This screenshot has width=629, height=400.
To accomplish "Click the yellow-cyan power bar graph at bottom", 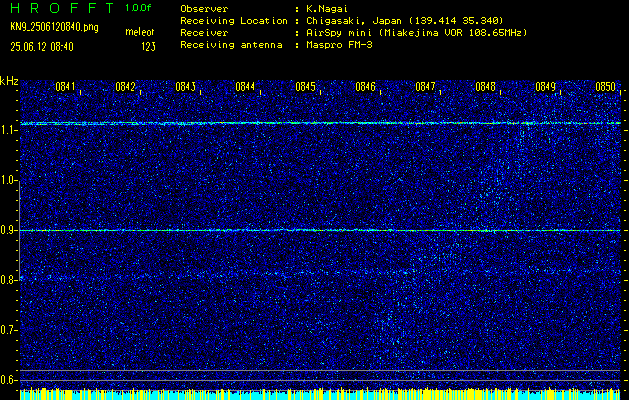I will coord(320,394).
